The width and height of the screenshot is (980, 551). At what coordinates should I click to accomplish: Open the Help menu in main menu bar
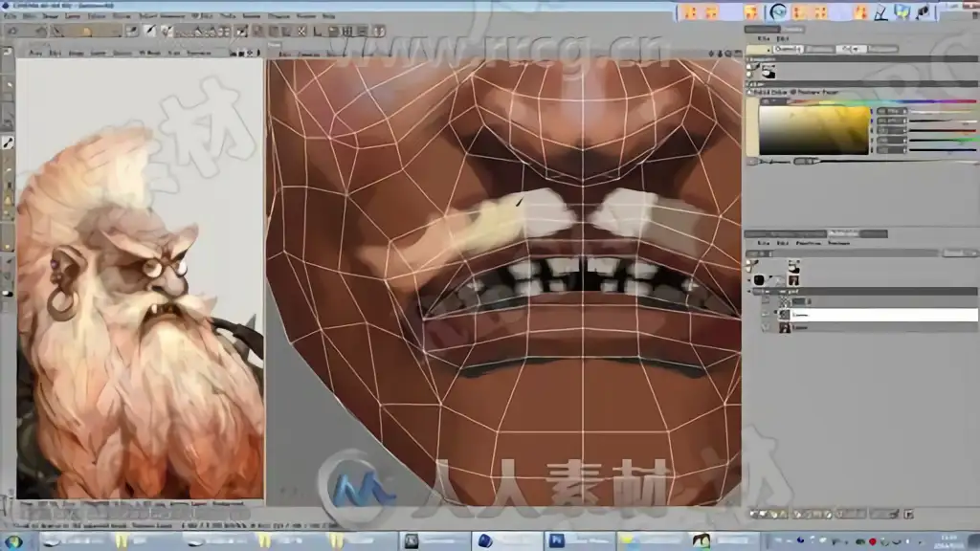[x=329, y=15]
